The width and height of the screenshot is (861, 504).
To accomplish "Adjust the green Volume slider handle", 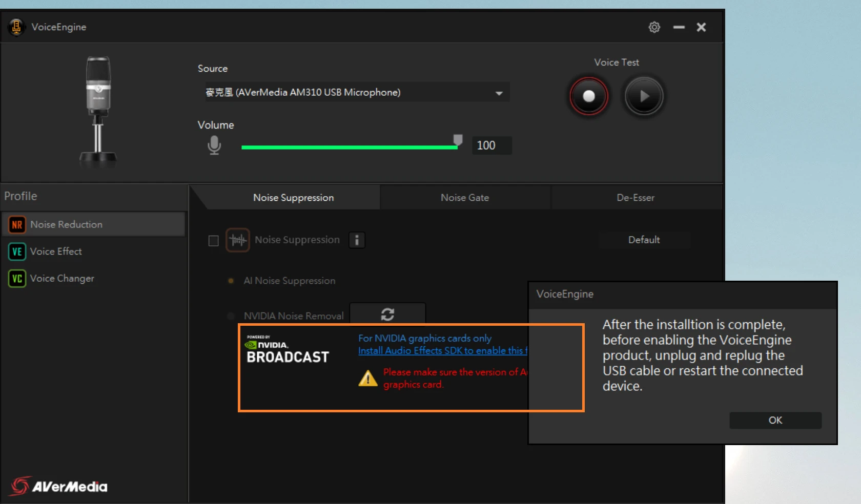I will [458, 140].
